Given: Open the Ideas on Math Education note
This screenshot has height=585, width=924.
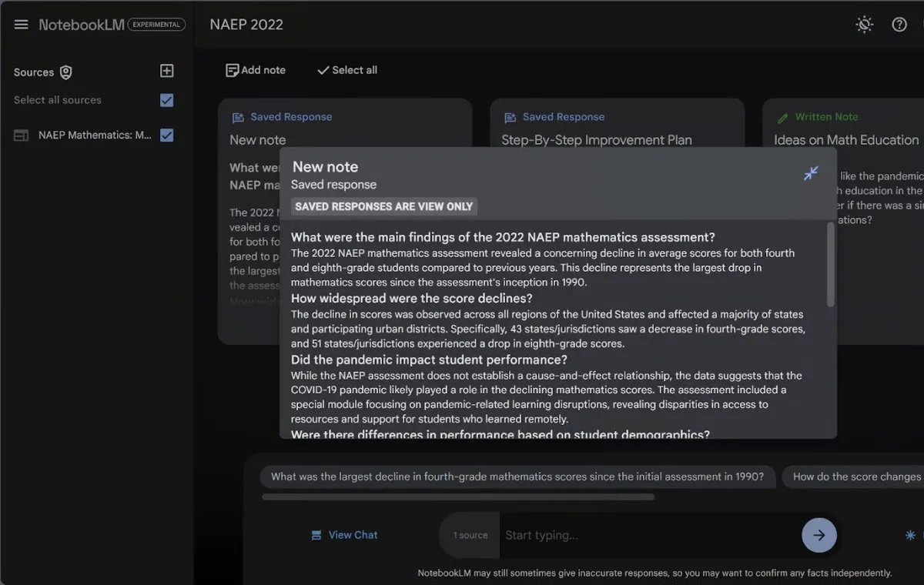Looking at the screenshot, I should click(x=845, y=140).
